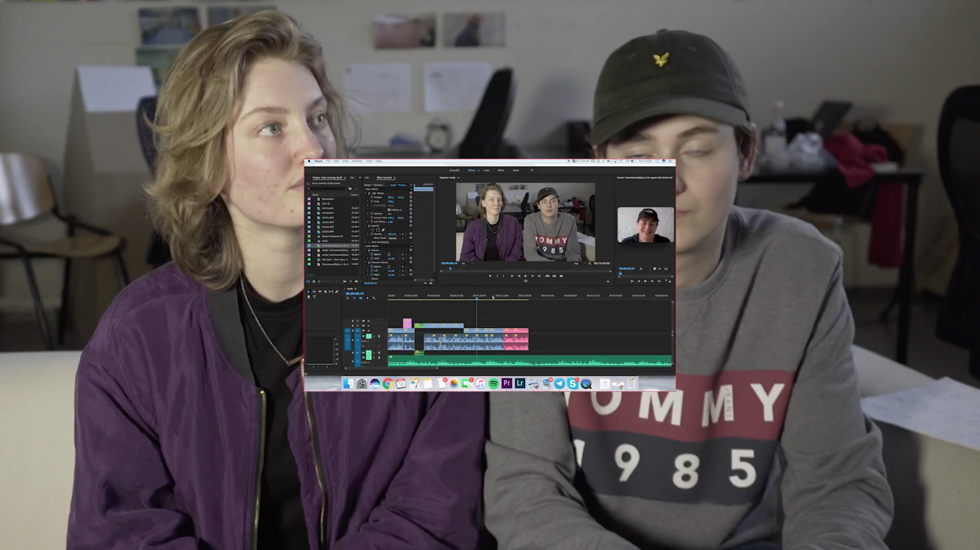Screen dimensions: 980x550
Task: Select Nested Sequence 01 in Project panel
Action: [332, 236]
